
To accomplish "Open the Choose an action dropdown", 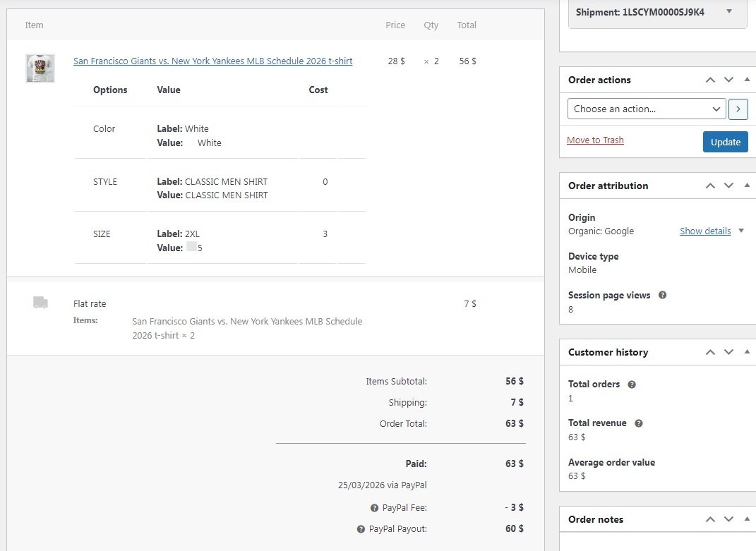I will (x=647, y=109).
